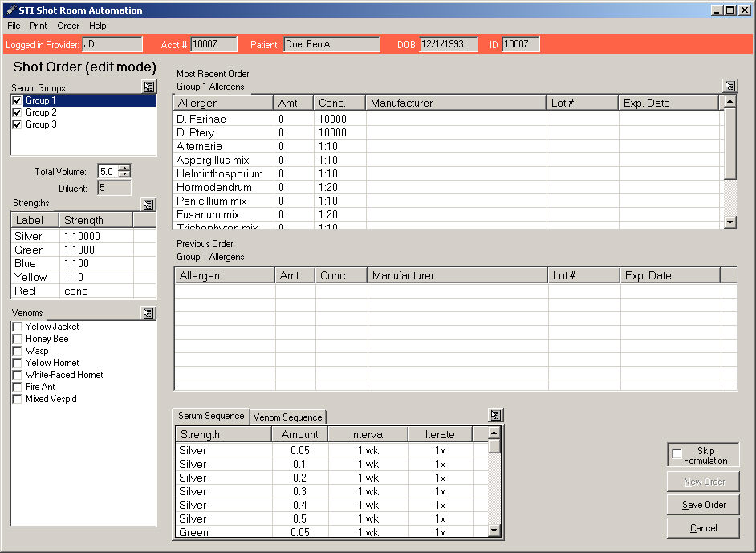Increase Total Volume with the up arrow

125,168
